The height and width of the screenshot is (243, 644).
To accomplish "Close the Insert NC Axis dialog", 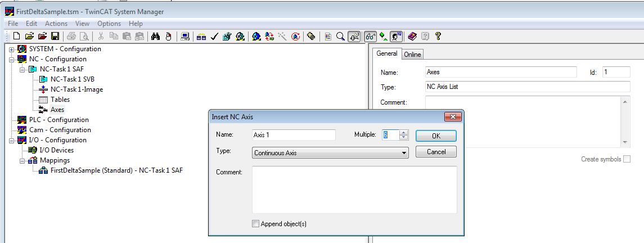I will coord(453,117).
